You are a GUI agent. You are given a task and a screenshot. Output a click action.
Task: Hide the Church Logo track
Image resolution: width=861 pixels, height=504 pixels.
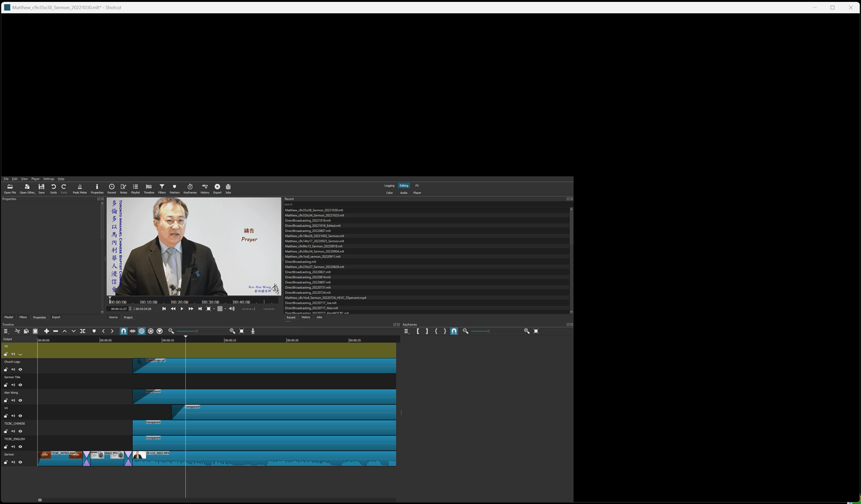click(x=20, y=370)
